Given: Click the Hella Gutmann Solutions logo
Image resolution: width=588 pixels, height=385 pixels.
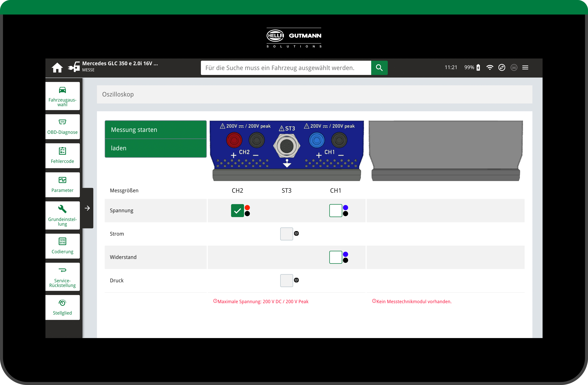Looking at the screenshot, I should tap(294, 38).
